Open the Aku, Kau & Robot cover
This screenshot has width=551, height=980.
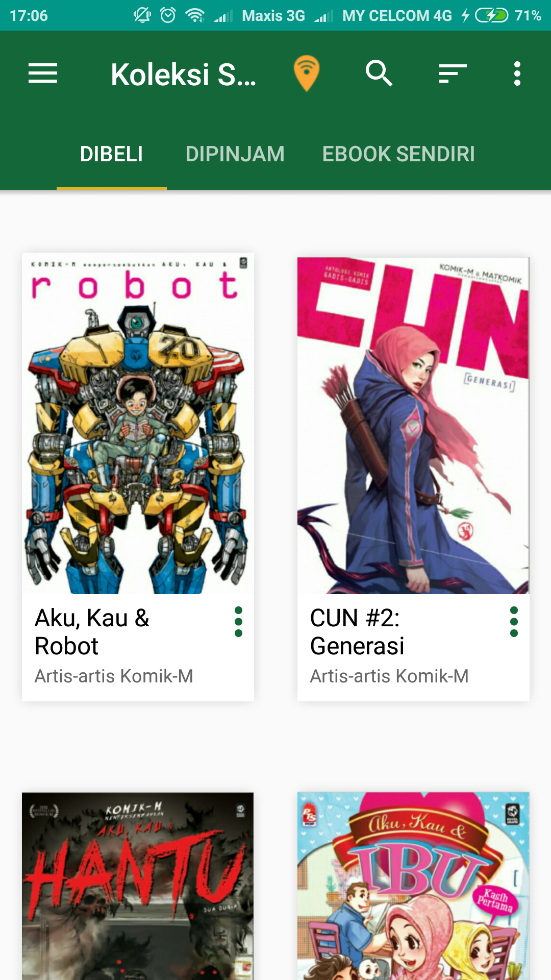click(x=138, y=423)
